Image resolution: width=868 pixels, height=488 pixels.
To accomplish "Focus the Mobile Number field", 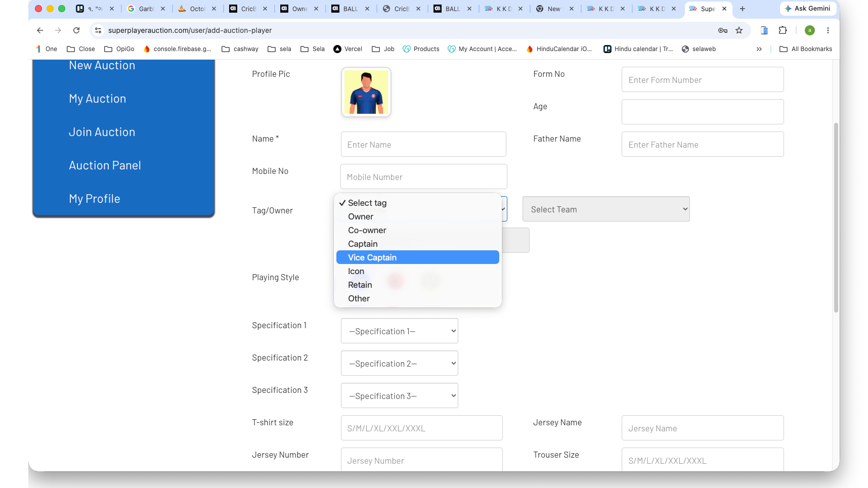I will click(423, 176).
